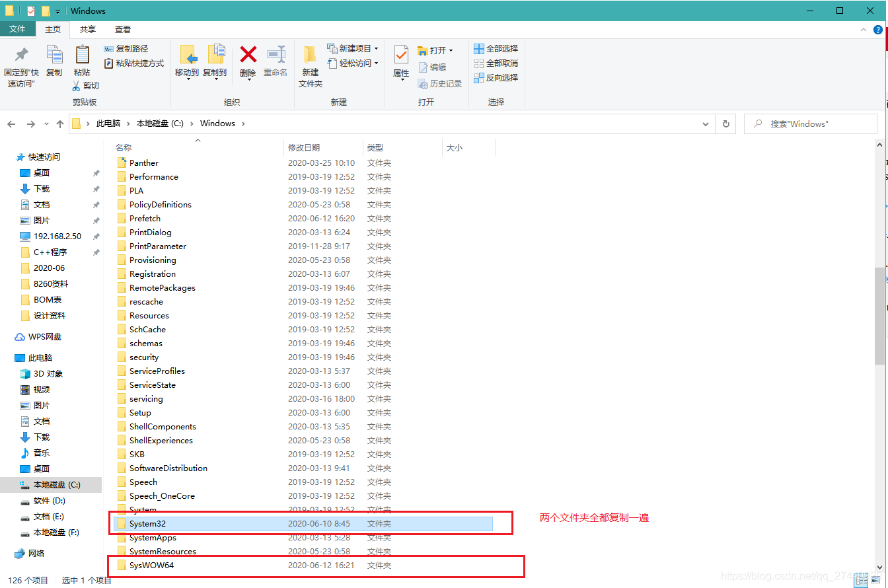
Task: Go forward with the Forward arrow
Action: [30, 124]
